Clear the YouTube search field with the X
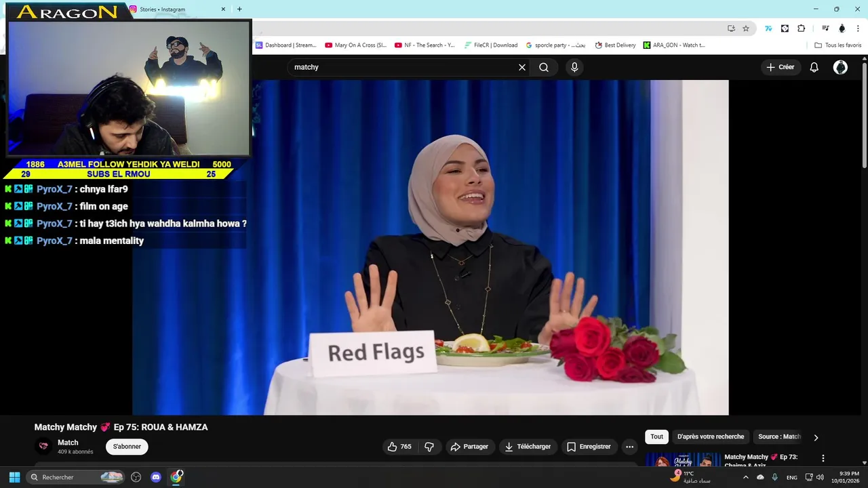The height and width of the screenshot is (488, 868). point(522,67)
